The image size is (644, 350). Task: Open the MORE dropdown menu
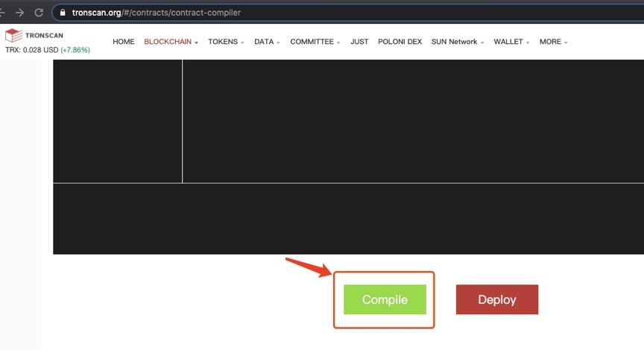pyautogui.click(x=553, y=42)
